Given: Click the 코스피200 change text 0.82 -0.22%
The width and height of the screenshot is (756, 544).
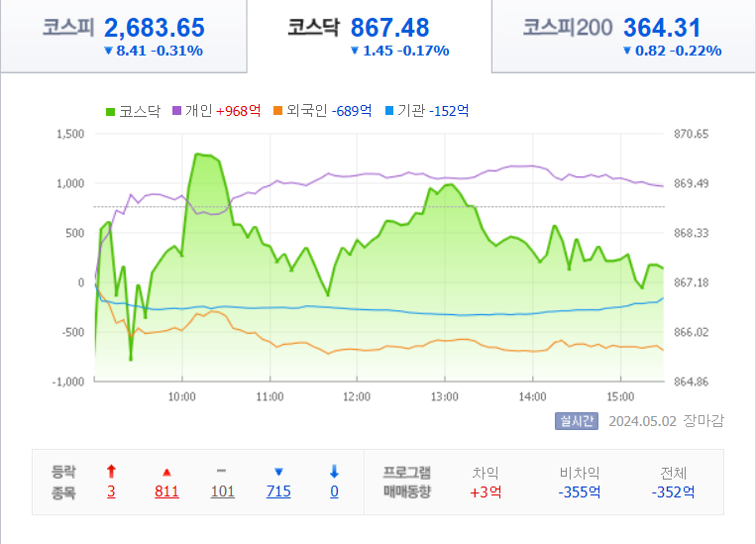Looking at the screenshot, I should tap(679, 51).
